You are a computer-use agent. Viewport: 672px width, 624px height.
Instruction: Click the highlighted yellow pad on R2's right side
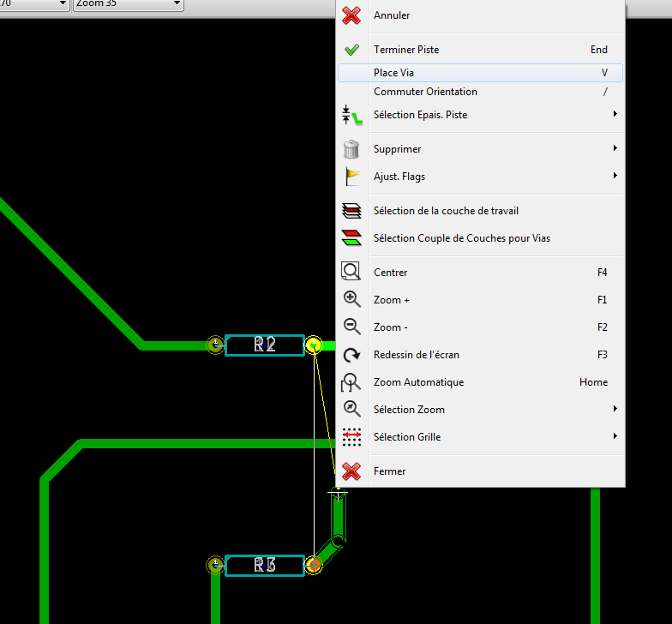[314, 345]
